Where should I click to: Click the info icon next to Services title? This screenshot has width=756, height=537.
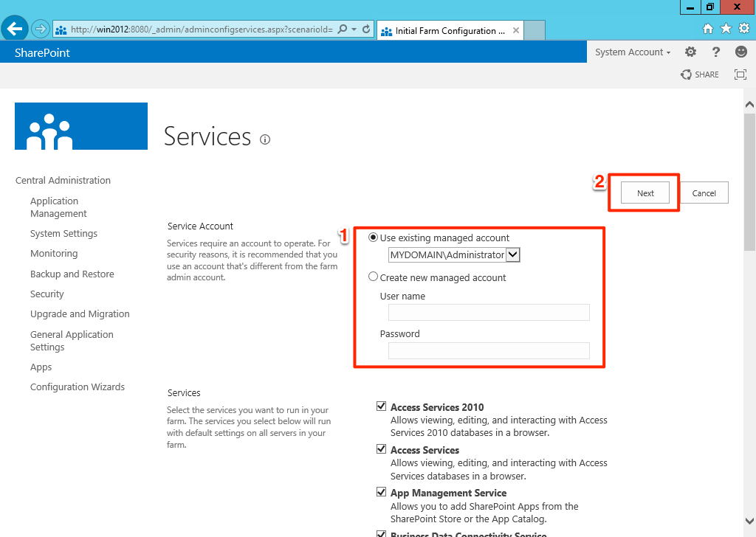pos(265,139)
